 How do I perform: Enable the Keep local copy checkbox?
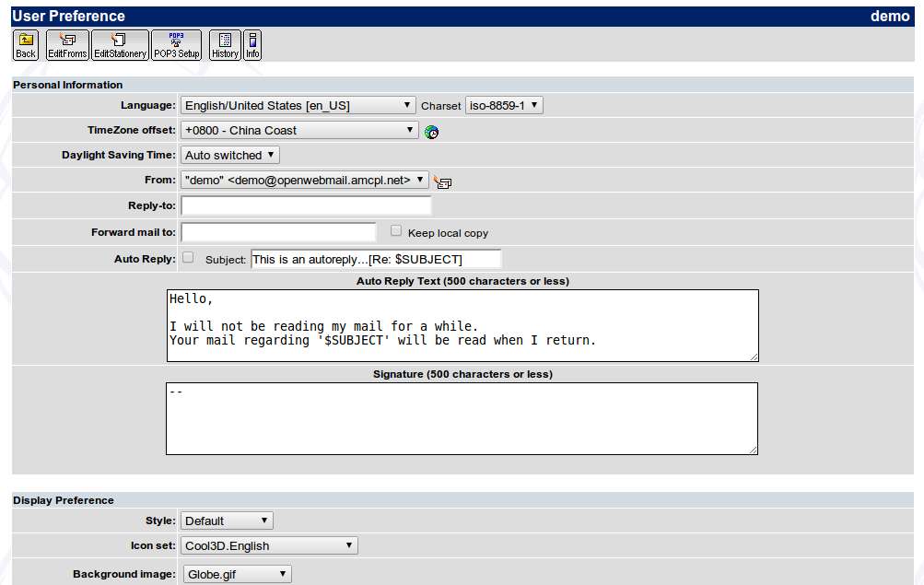396,231
